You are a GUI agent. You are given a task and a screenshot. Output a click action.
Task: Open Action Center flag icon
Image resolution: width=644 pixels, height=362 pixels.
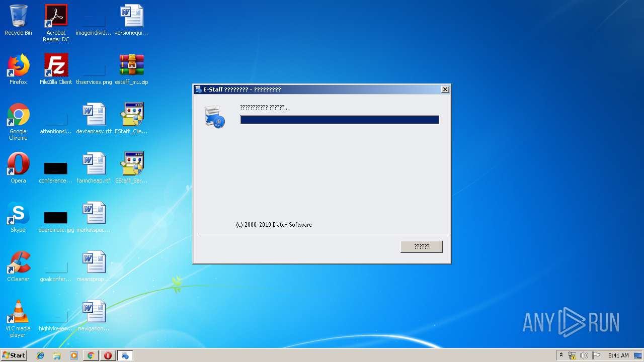pos(596,355)
